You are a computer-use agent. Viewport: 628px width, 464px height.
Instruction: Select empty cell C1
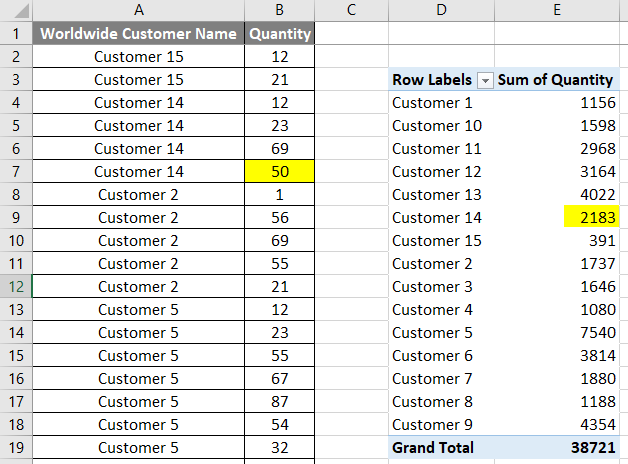click(351, 33)
